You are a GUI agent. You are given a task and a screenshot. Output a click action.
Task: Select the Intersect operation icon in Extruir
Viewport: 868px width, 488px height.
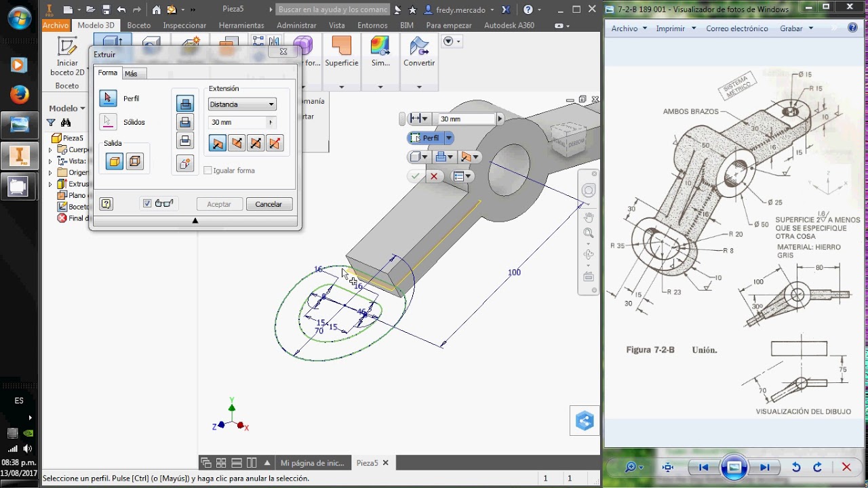(x=185, y=141)
